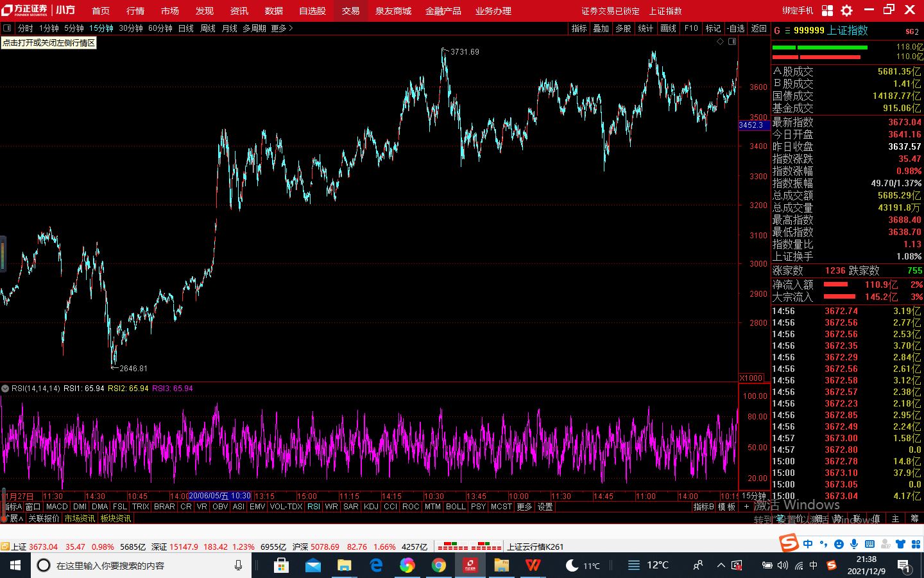
Task: Open 多周期 multi-period view
Action: click(254, 28)
